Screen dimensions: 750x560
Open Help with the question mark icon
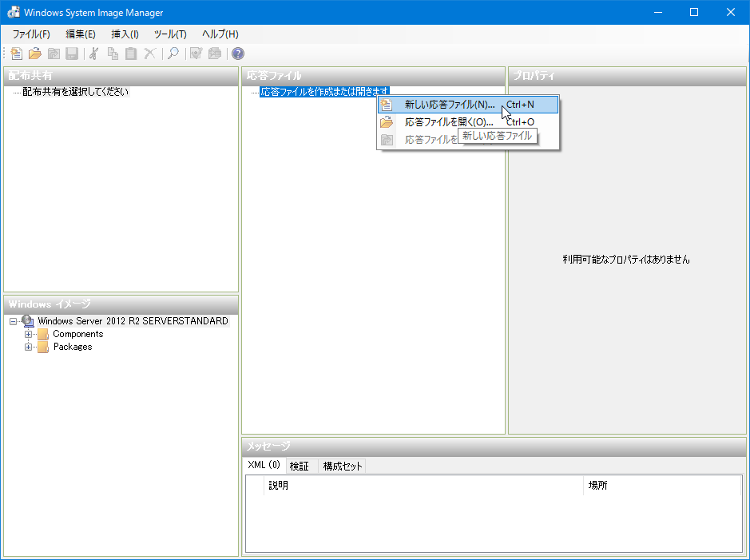coord(238,54)
